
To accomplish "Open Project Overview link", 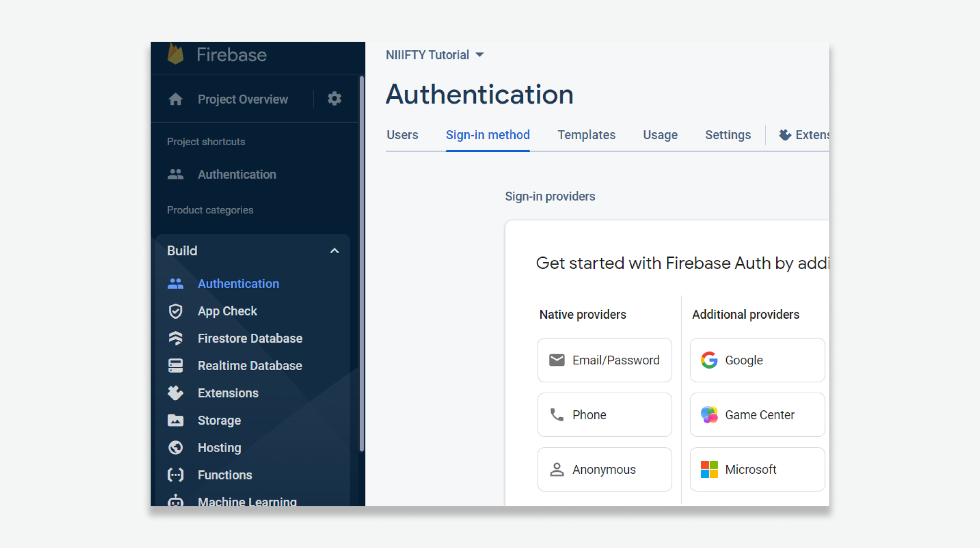I will point(243,99).
